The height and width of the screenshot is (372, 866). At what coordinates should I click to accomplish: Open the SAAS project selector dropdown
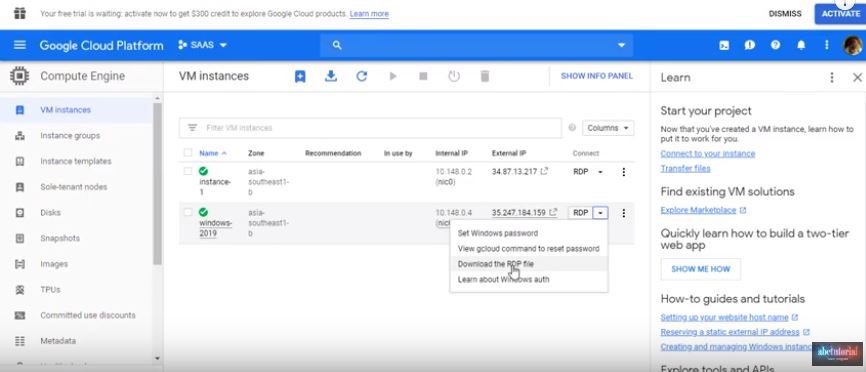coord(203,45)
